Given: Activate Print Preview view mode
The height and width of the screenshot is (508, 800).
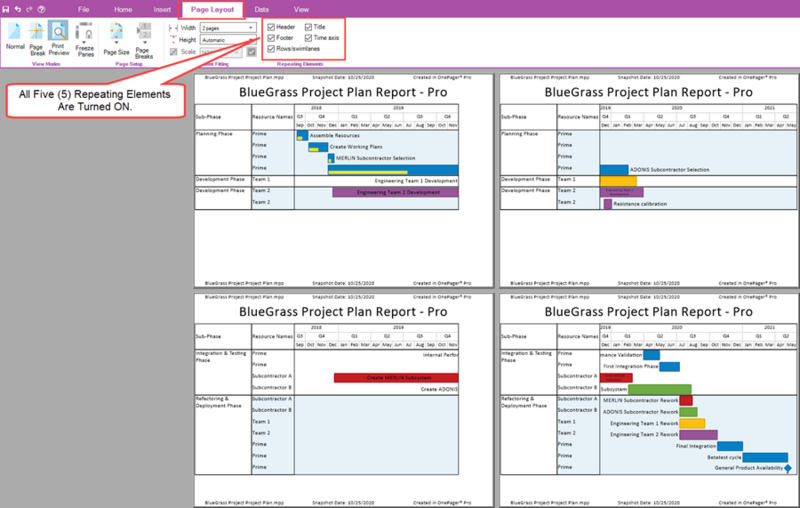Looking at the screenshot, I should pyautogui.click(x=59, y=38).
